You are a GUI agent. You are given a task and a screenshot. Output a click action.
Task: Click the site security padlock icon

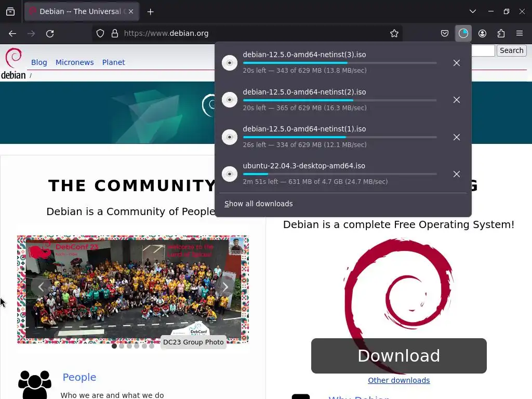115,33
